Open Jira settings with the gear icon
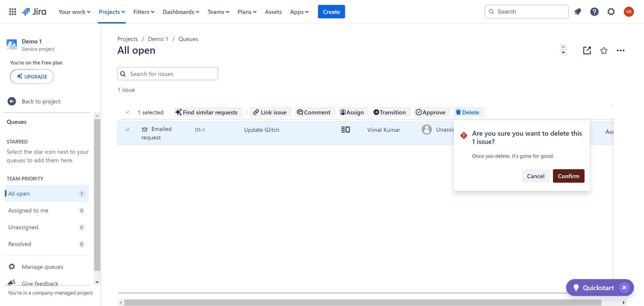The width and height of the screenshot is (644, 306). 611,12
